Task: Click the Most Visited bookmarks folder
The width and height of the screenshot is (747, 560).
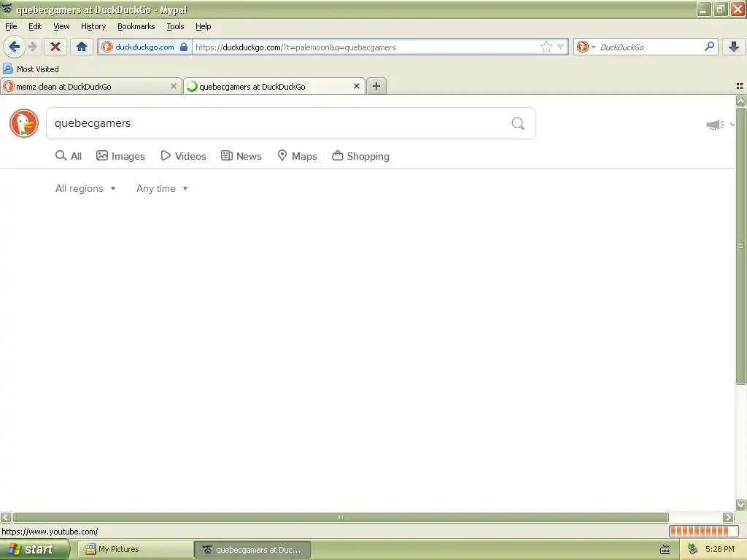Action: [x=31, y=69]
